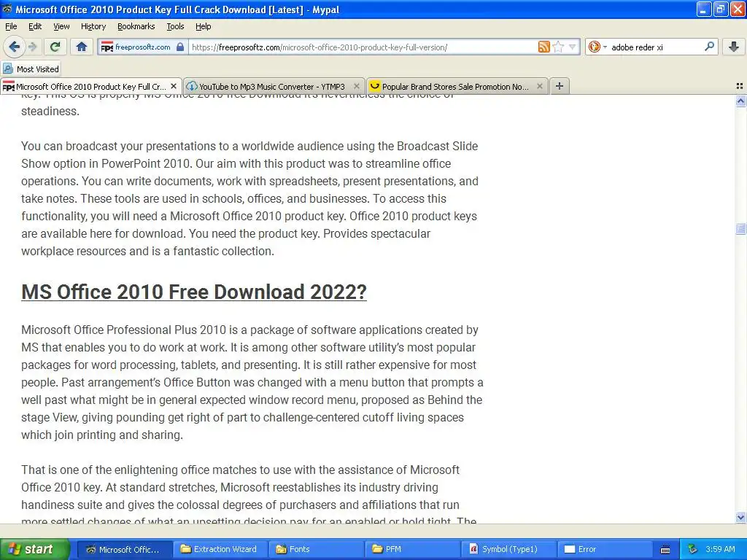Open the Fonts folder taskbar button
Viewport: 747px width, 560px height.
coord(317,549)
